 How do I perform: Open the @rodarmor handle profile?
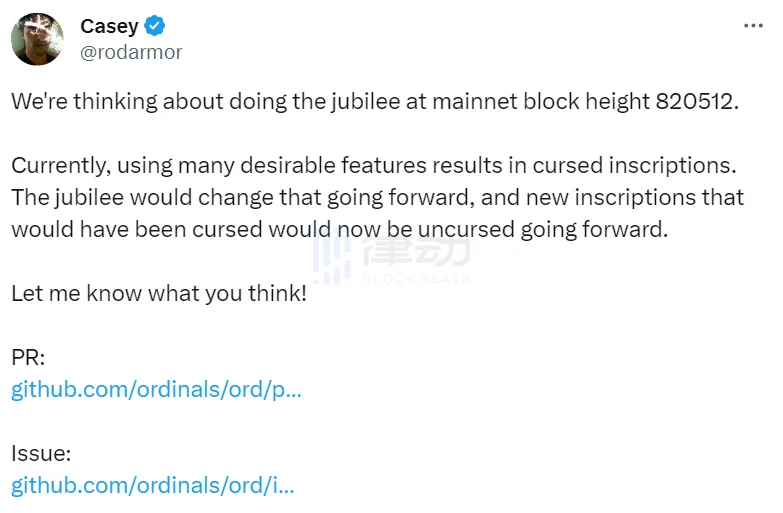tap(131, 52)
